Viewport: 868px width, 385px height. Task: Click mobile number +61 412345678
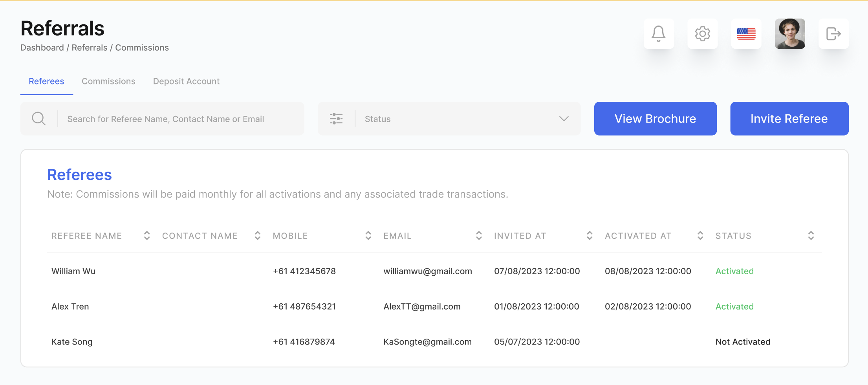(x=304, y=271)
